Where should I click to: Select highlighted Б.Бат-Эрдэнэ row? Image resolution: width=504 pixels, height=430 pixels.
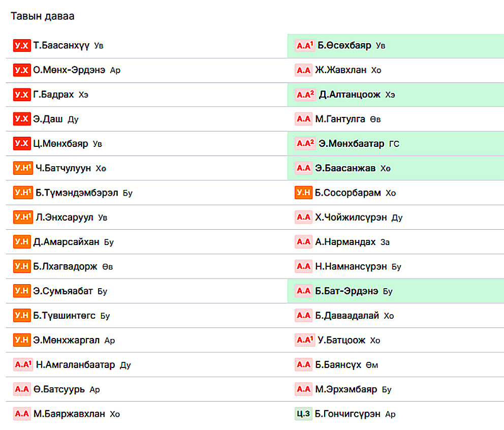pos(396,291)
